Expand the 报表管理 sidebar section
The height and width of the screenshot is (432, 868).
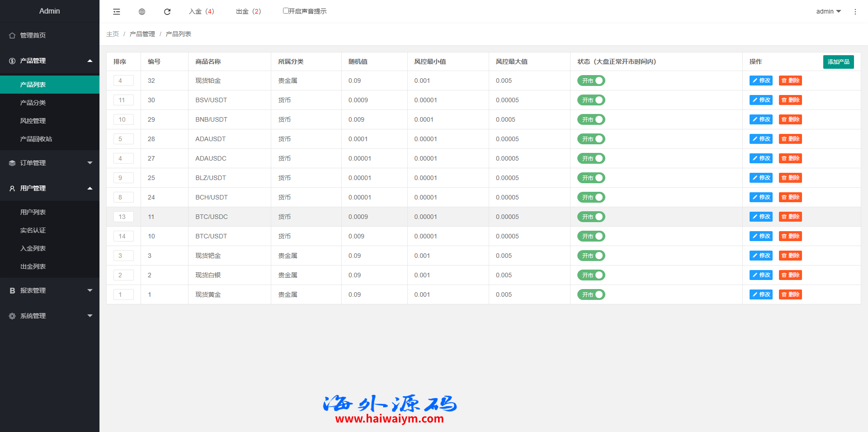pyautogui.click(x=50, y=290)
